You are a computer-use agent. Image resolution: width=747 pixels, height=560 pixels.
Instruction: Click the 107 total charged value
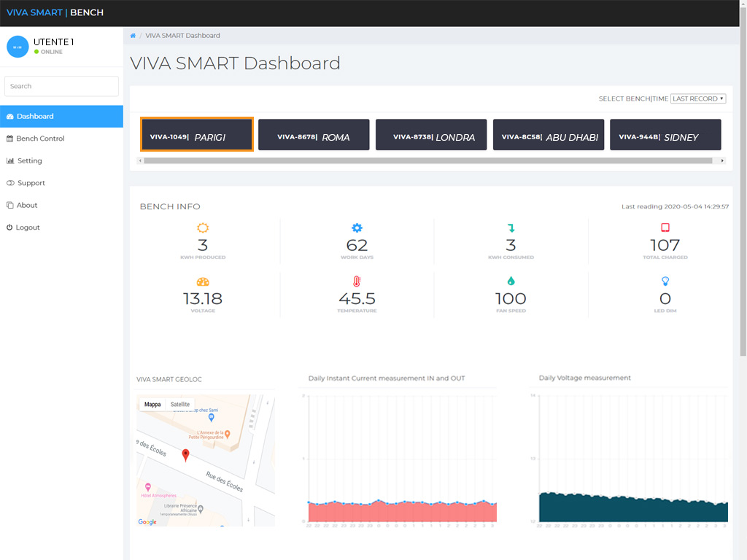click(x=665, y=245)
